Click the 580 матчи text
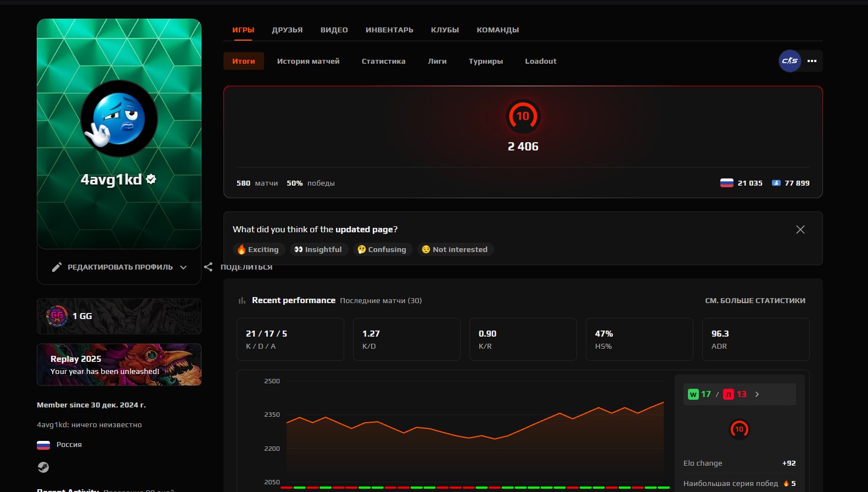Image resolution: width=868 pixels, height=492 pixels. [x=257, y=183]
